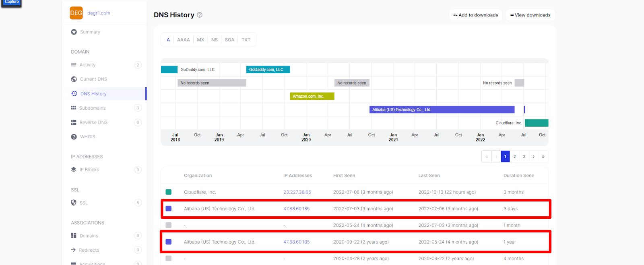Click the Subdomains grid icon
The image size is (644, 265).
click(x=74, y=108)
